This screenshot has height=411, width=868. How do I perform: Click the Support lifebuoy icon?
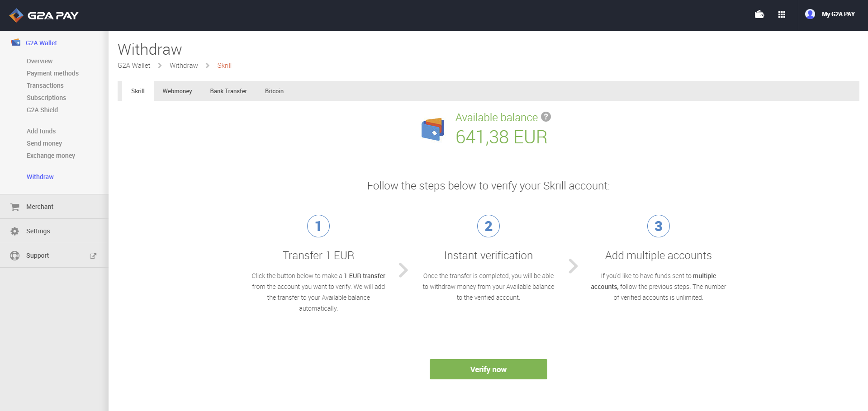(15, 256)
